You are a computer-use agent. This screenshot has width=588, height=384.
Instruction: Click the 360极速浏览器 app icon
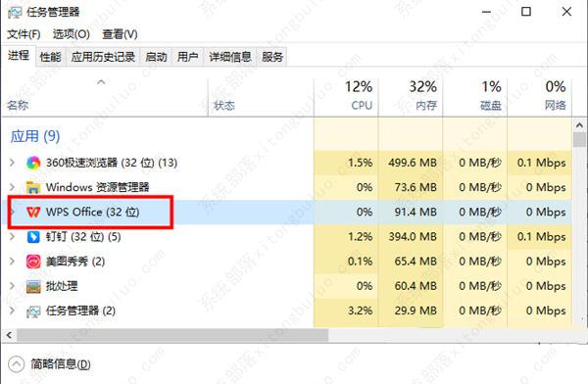(x=33, y=163)
